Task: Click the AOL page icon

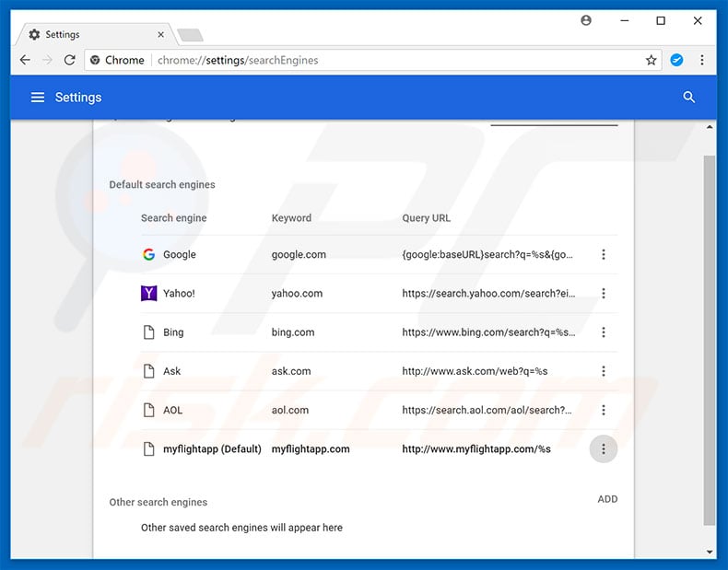Action: click(x=148, y=410)
